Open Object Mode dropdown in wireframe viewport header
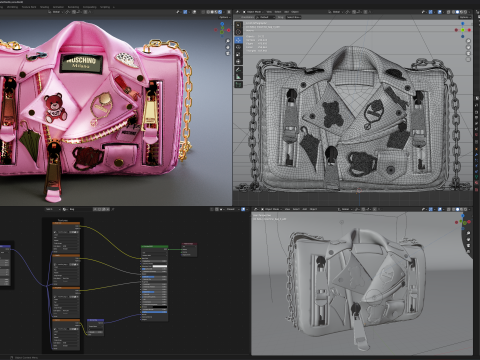The height and width of the screenshot is (360, 480). point(253,12)
